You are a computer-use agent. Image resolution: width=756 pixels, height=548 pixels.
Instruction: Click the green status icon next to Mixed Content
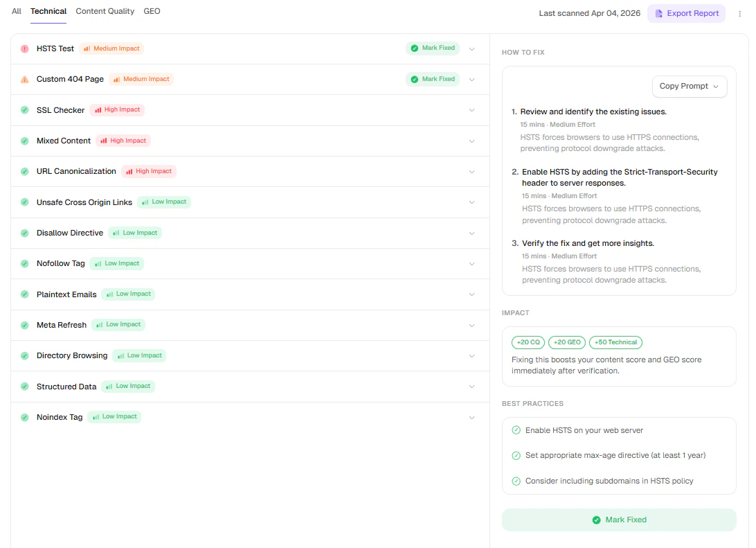tap(24, 141)
